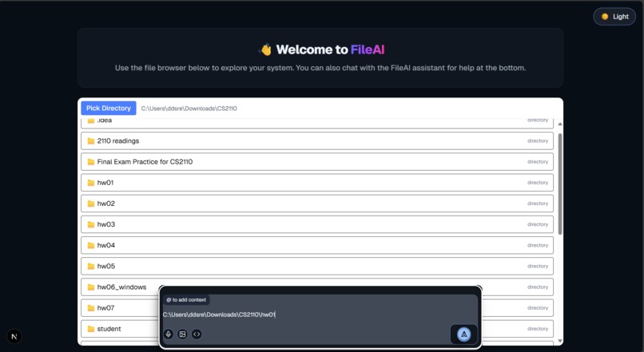Open the Final Exam Practice for CS2110 folder
644x352 pixels.
coord(317,162)
